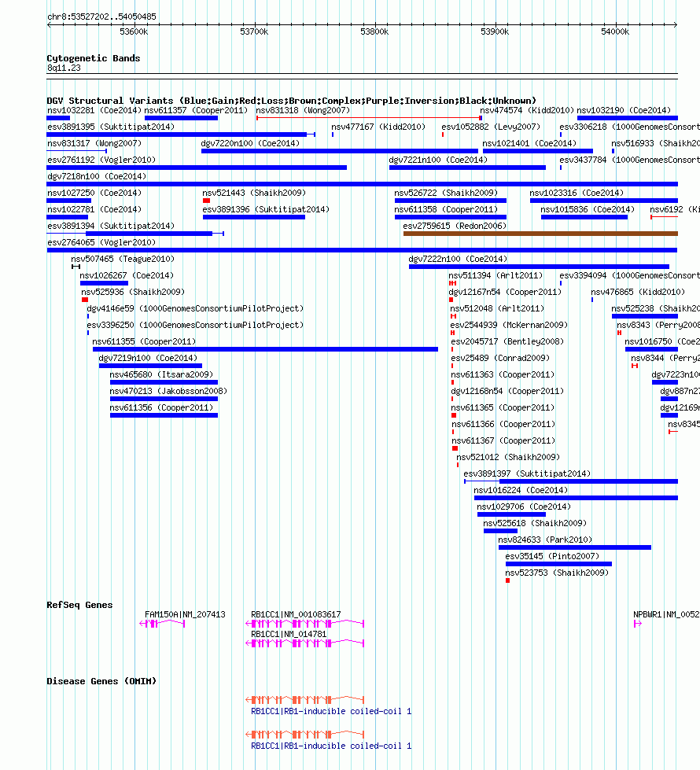This screenshot has width=700, height=770.
Task: Select the nsv1023316 (Coe2014) label
Action: (577, 193)
